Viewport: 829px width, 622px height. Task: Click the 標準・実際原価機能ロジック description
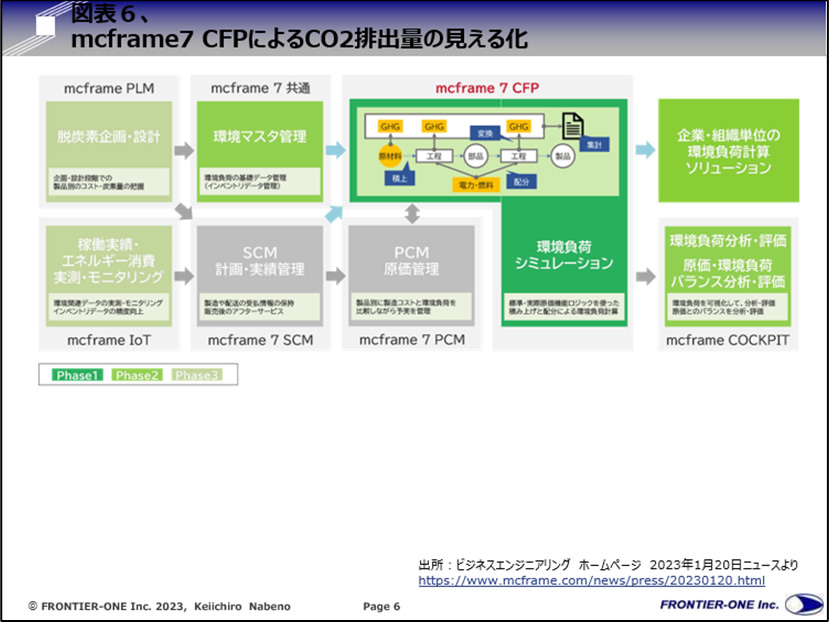(x=564, y=307)
